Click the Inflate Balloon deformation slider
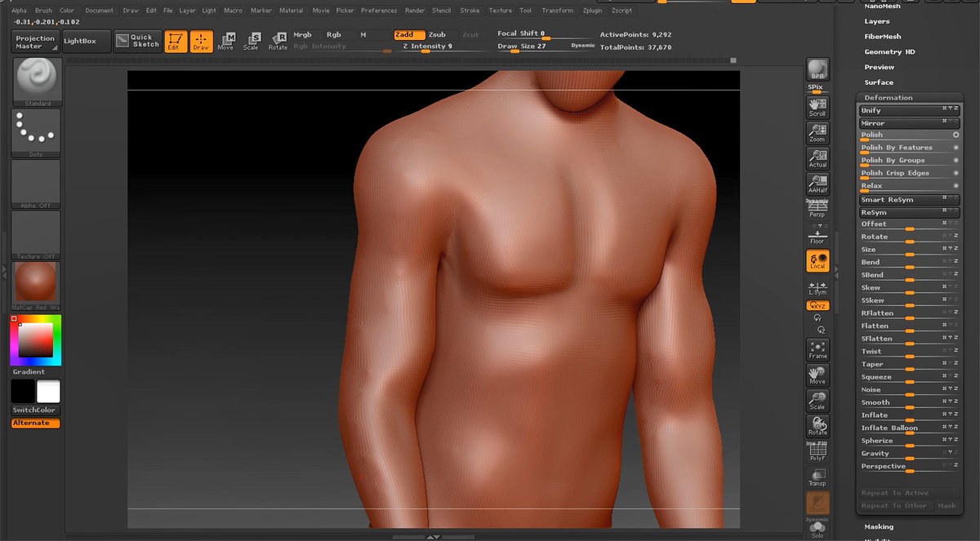Image resolution: width=980 pixels, height=541 pixels. pos(909,428)
